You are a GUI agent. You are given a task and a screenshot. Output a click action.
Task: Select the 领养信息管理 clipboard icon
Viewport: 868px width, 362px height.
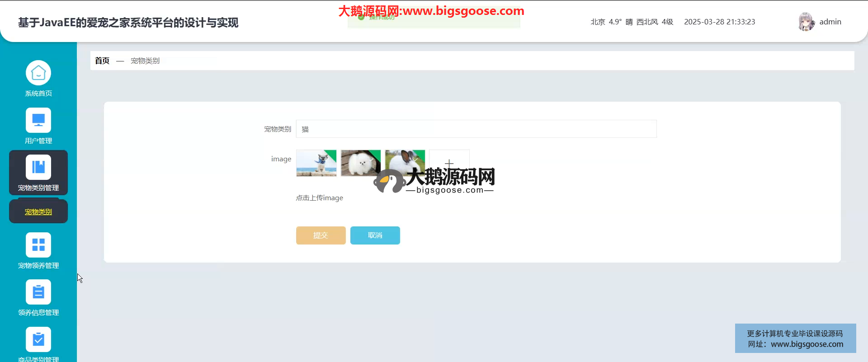38,292
